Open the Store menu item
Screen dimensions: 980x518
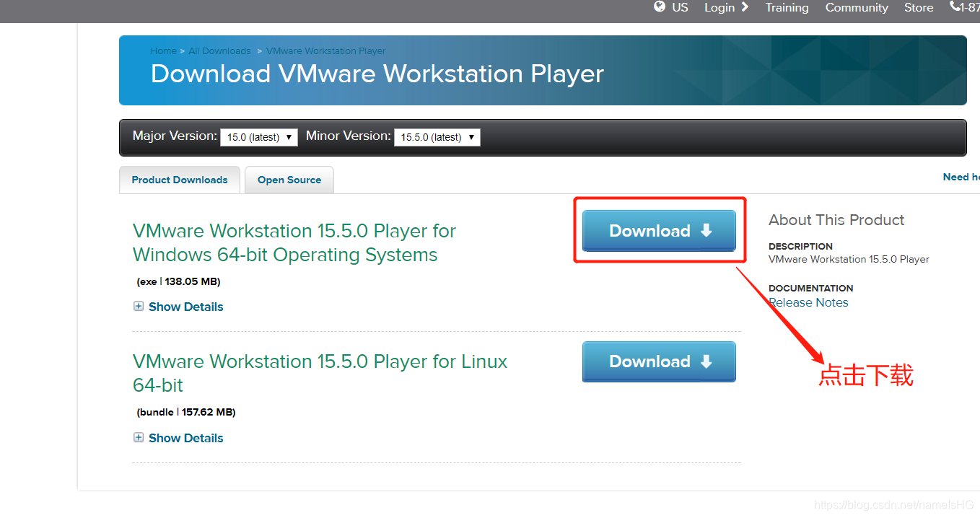click(919, 8)
